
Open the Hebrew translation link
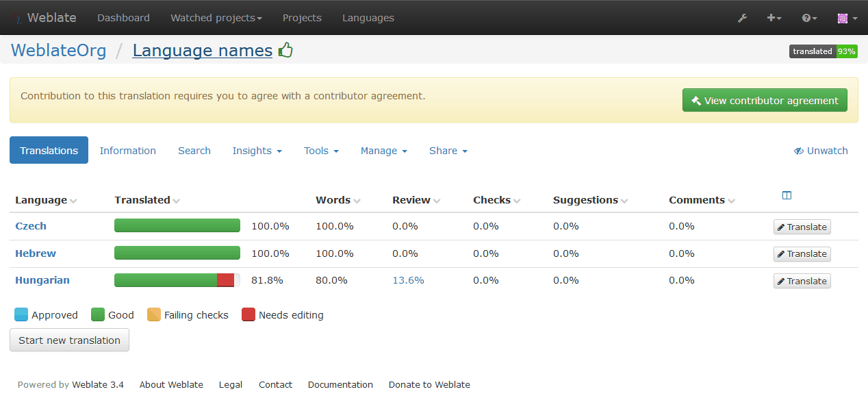pos(36,253)
